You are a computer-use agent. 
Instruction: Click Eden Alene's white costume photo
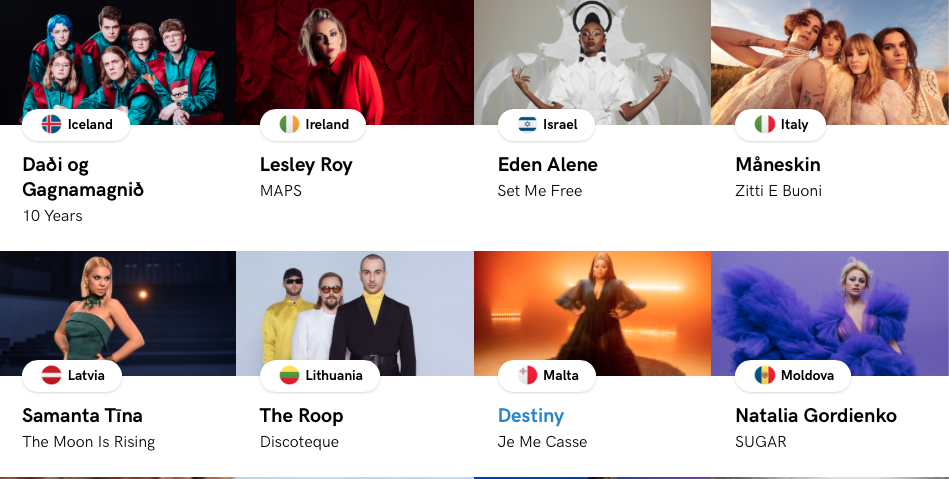coord(592,62)
